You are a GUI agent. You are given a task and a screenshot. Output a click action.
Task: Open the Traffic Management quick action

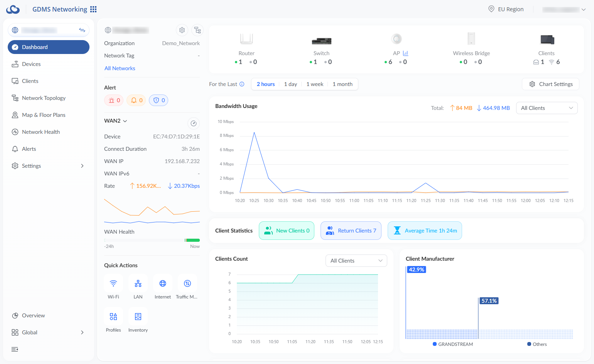(187, 284)
